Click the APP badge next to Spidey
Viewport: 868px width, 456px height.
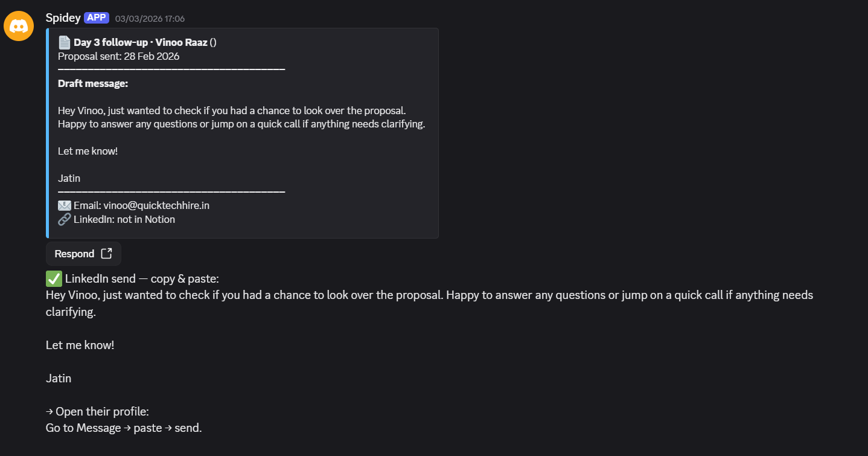pos(97,18)
